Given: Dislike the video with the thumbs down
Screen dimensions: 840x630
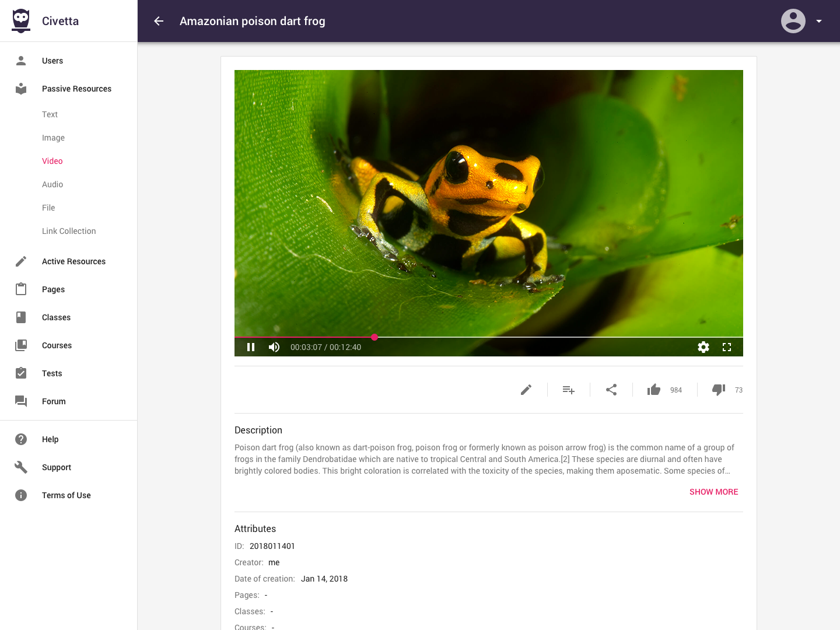Looking at the screenshot, I should tap(719, 390).
